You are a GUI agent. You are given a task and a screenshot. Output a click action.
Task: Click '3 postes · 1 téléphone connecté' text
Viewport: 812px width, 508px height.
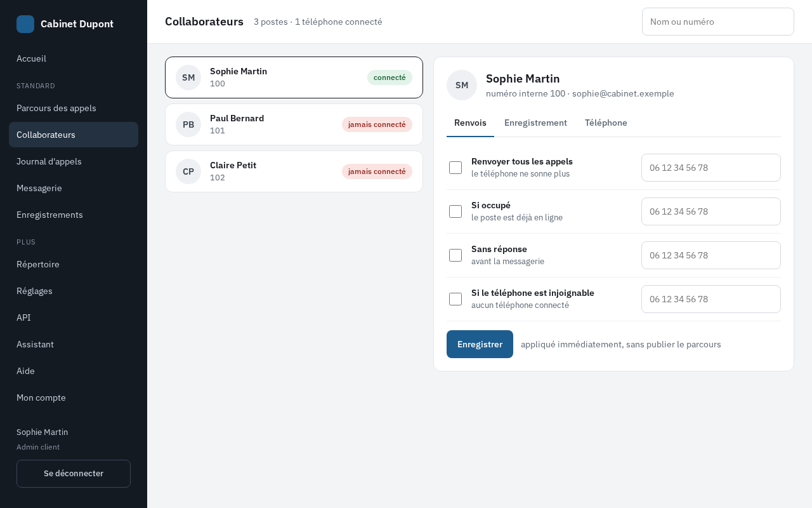tap(318, 22)
